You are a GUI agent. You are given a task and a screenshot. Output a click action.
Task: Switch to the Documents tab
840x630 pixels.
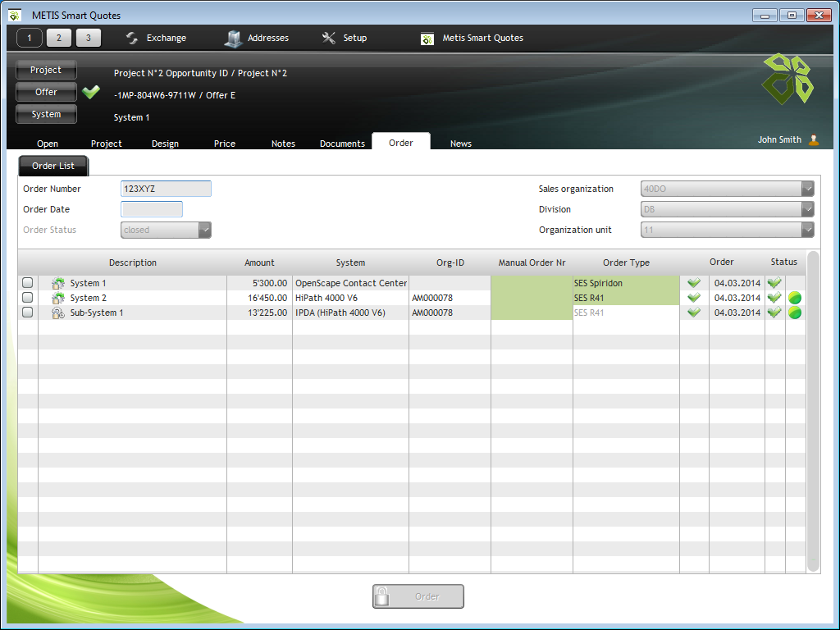click(342, 144)
